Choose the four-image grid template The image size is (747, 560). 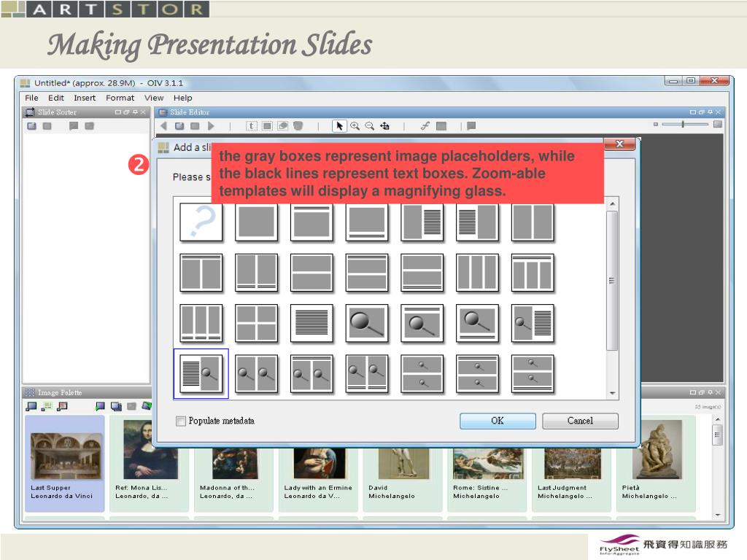point(256,323)
